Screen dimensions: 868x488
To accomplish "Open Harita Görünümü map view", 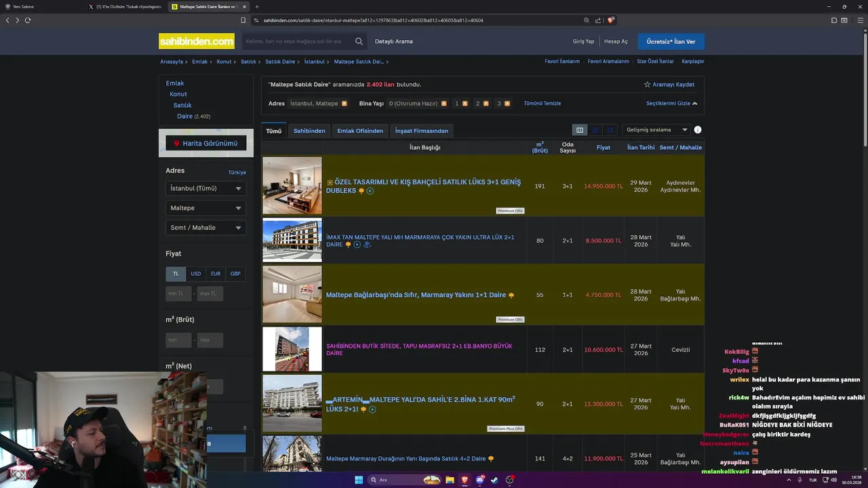I will click(206, 143).
